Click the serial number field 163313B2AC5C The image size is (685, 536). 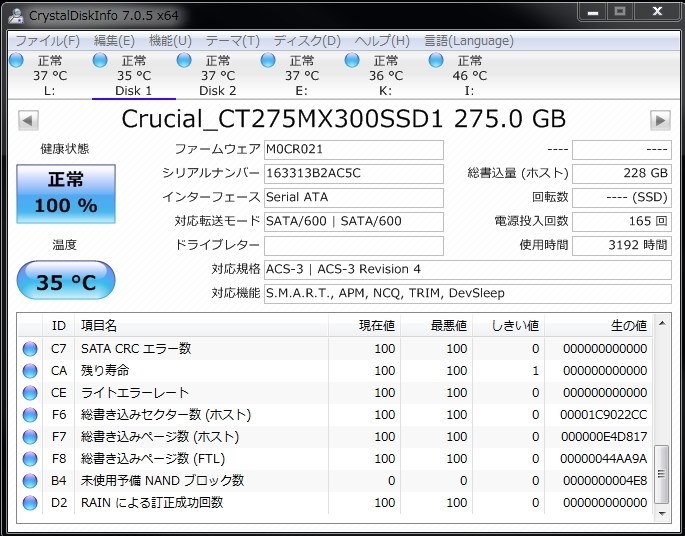pyautogui.click(x=354, y=174)
